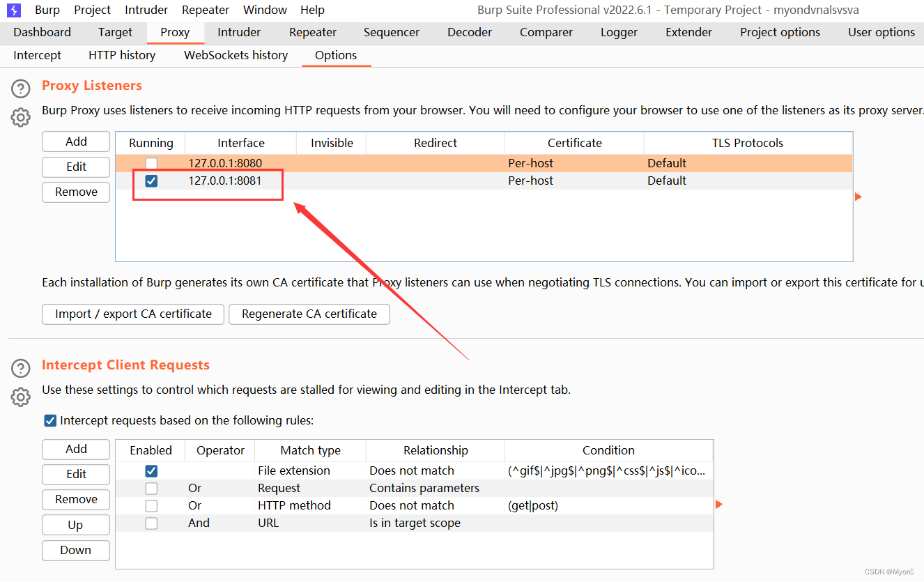
Task: Open the Help menu
Action: (312, 10)
